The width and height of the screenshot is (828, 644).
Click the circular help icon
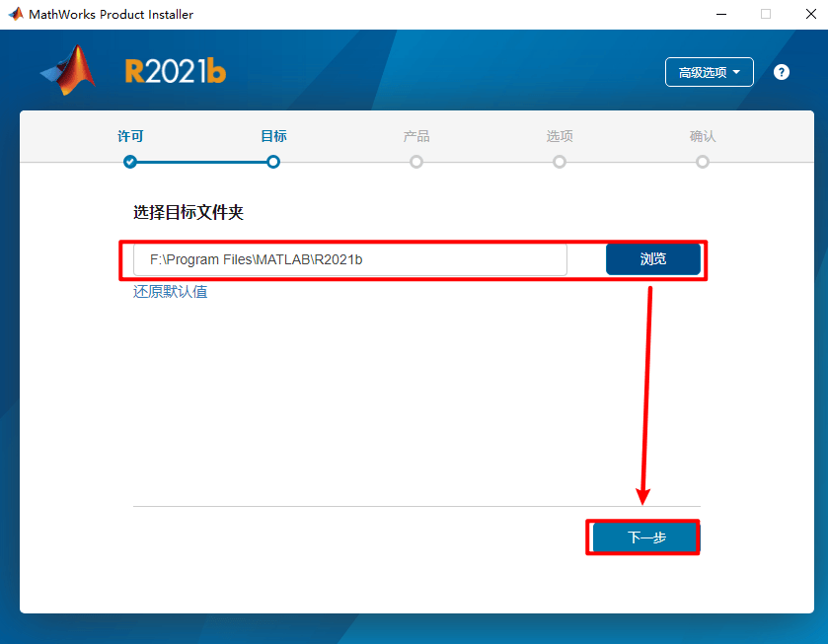(x=783, y=72)
